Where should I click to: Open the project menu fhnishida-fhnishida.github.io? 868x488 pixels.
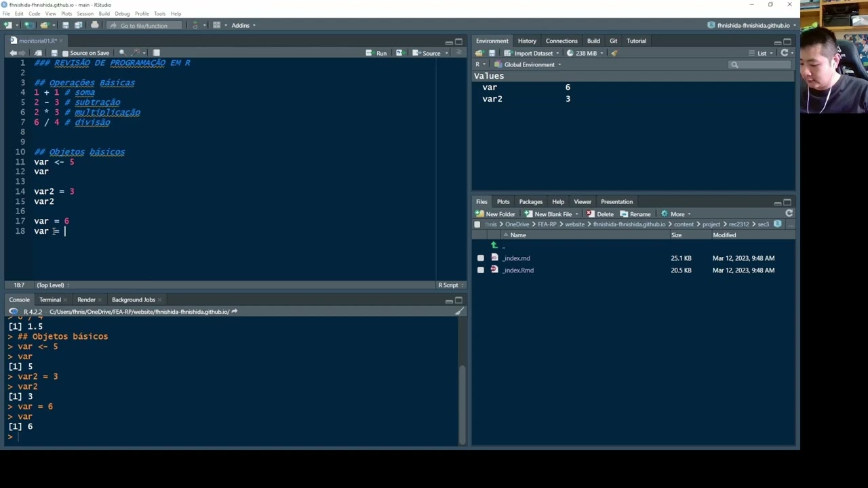click(x=751, y=25)
